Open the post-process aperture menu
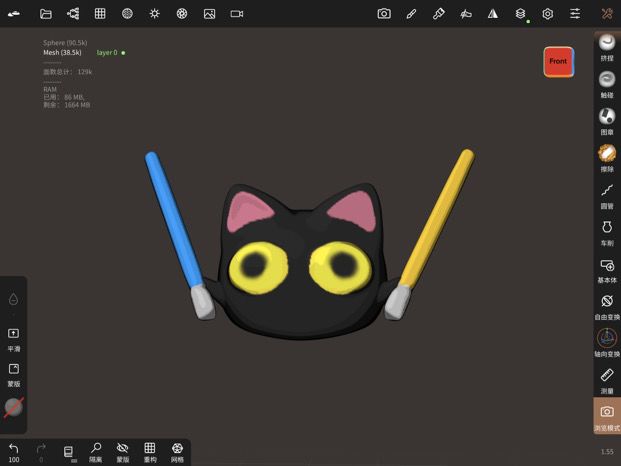This screenshot has width=621, height=466. [182, 14]
